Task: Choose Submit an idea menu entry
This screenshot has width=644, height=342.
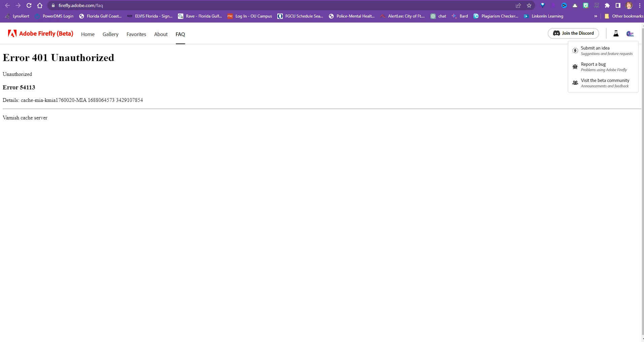Action: (x=603, y=51)
